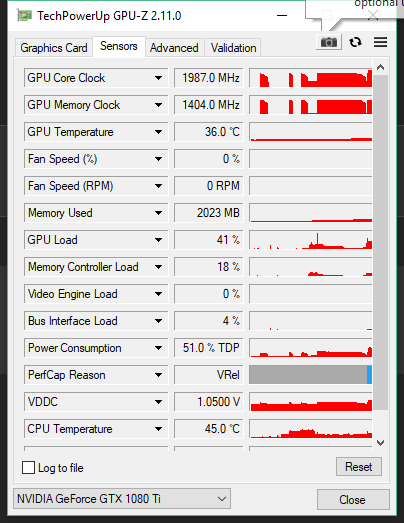Click the GPU Core Clock graph

point(311,78)
